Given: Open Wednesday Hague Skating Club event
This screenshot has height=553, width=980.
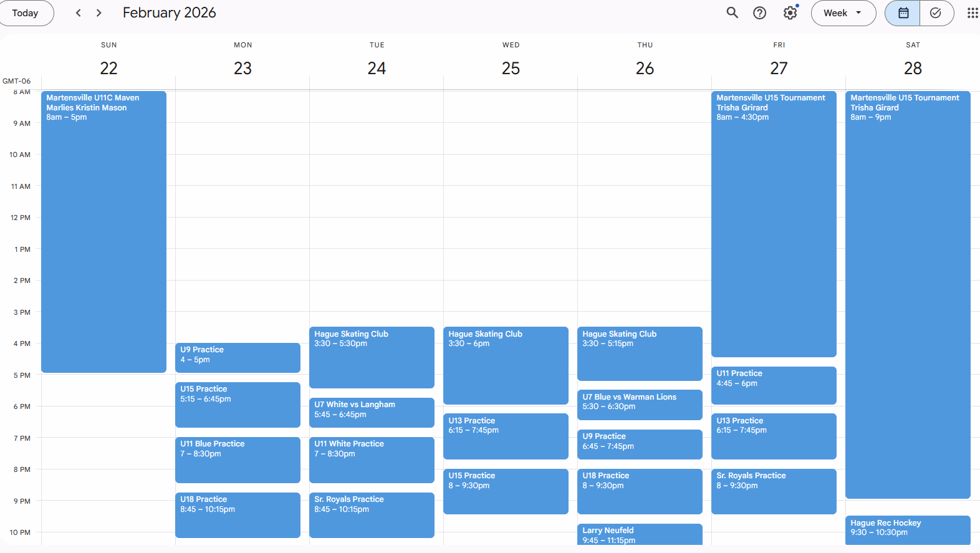Looking at the screenshot, I should [x=506, y=365].
